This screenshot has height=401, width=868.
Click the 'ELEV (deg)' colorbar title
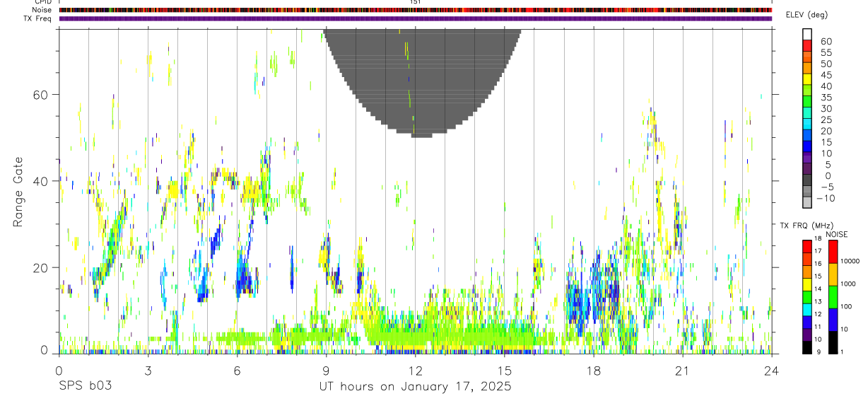click(x=807, y=15)
